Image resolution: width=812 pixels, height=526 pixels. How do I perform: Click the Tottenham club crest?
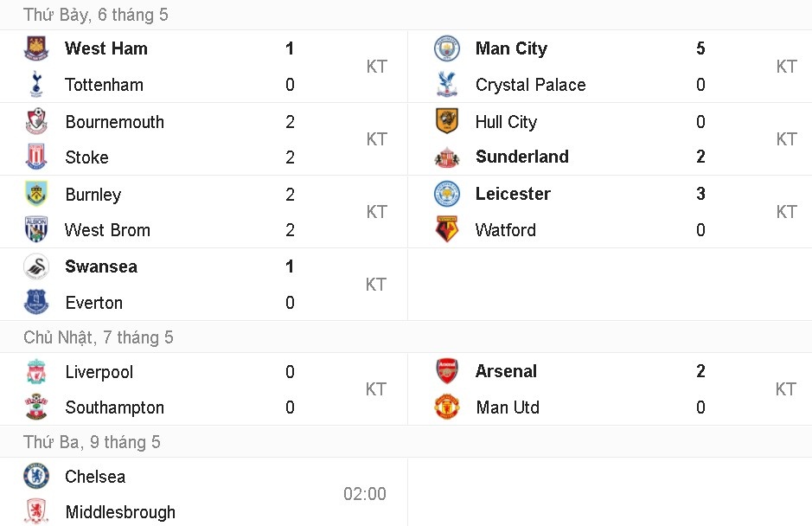(x=36, y=84)
